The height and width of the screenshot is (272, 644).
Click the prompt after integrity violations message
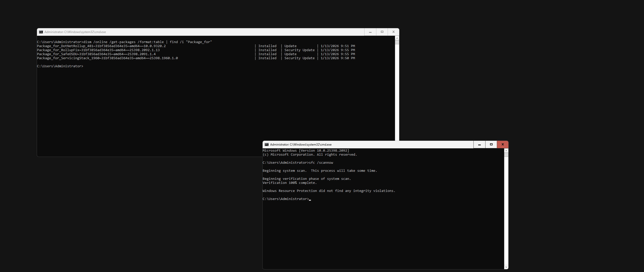click(x=286, y=199)
